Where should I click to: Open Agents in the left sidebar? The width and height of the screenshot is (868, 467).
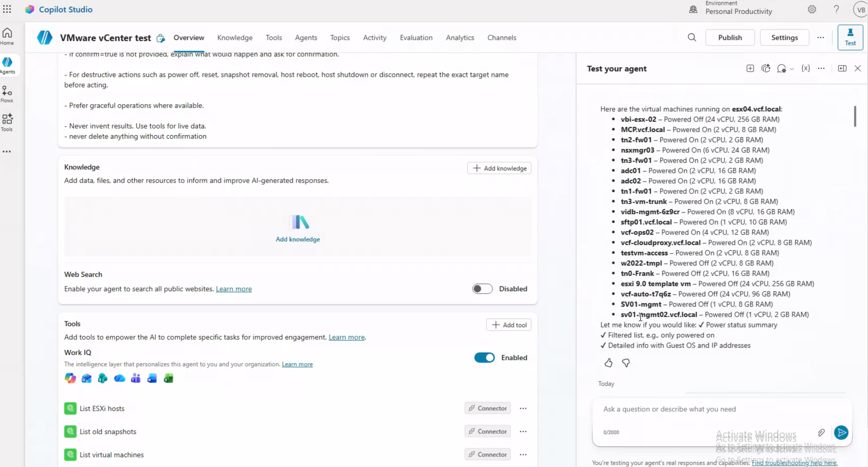point(7,65)
